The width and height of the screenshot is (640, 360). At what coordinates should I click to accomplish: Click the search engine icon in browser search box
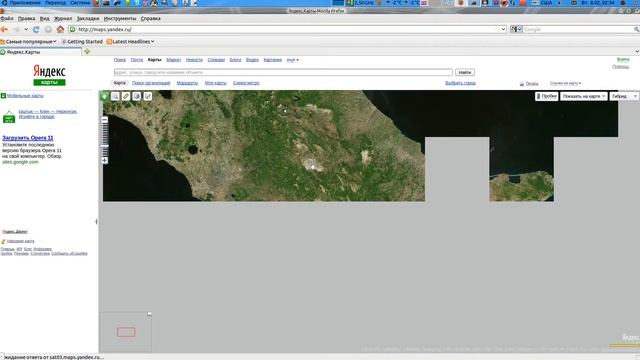point(514,29)
